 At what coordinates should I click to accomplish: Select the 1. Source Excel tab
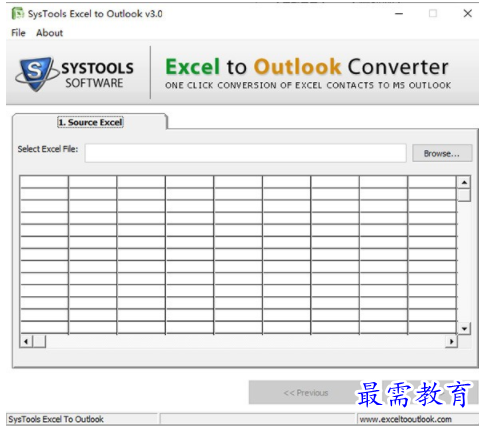coord(90,122)
